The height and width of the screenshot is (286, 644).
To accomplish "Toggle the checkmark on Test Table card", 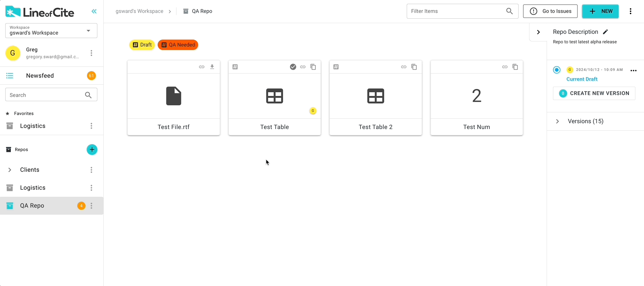I will point(293,67).
